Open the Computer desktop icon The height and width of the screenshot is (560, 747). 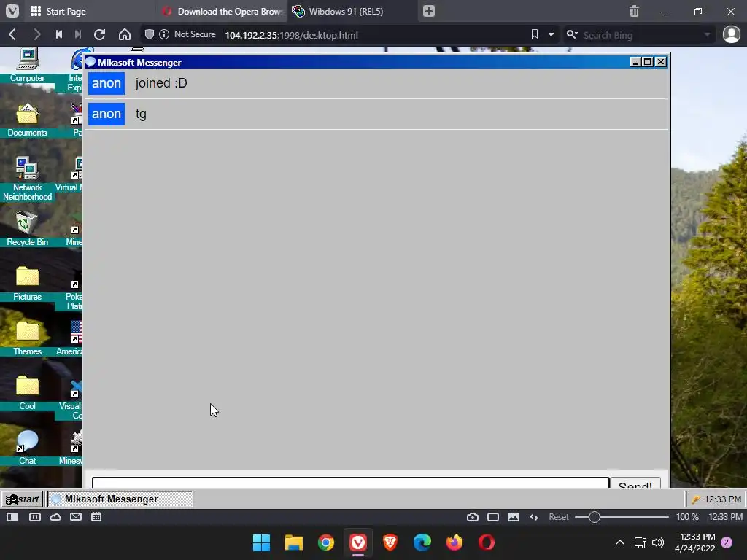click(27, 66)
